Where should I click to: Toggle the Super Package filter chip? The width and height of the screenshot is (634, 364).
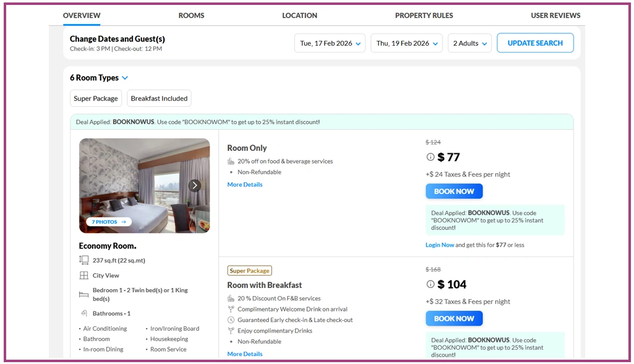(x=96, y=98)
